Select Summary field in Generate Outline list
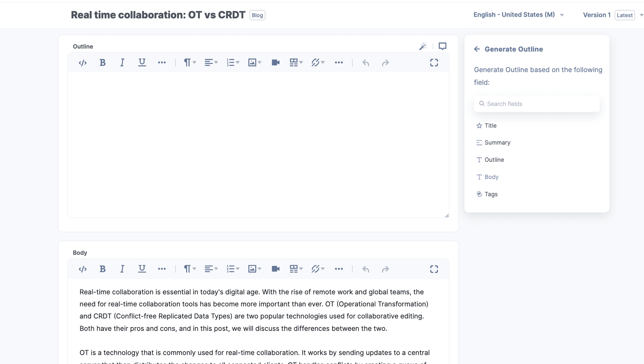The image size is (644, 364). tap(497, 143)
